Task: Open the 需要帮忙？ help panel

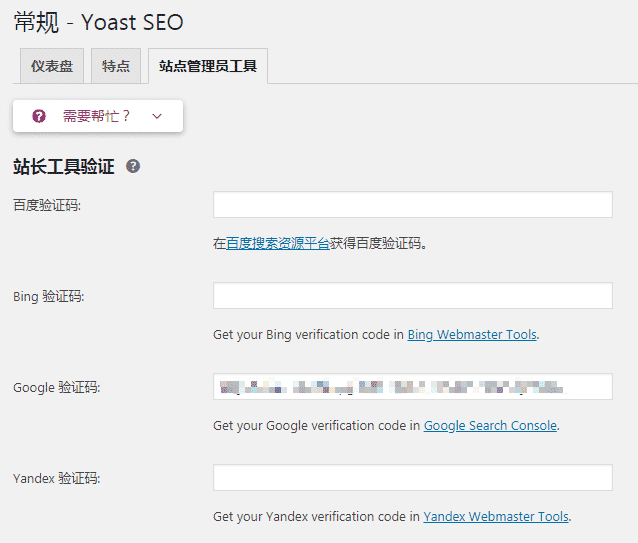Action: [x=98, y=116]
